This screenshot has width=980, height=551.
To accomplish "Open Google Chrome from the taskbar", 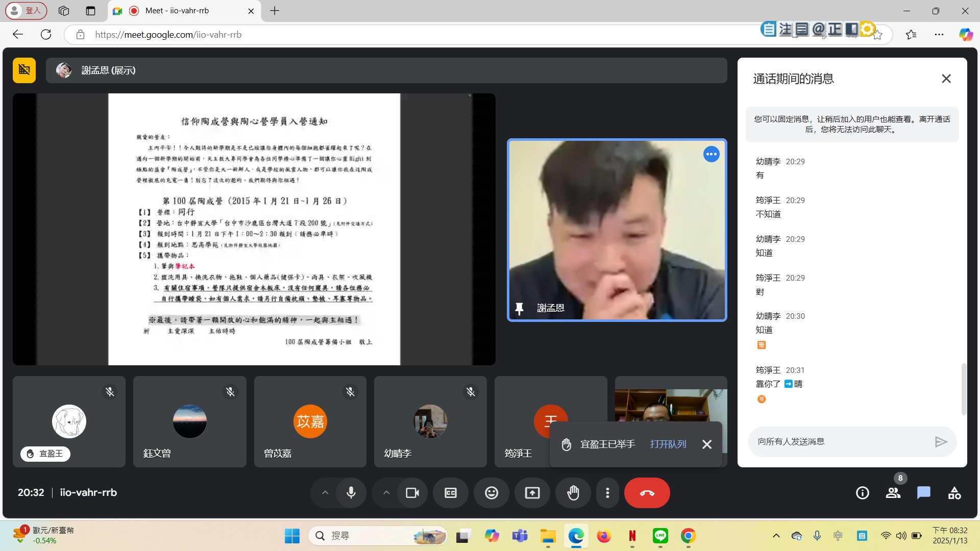I will 688,536.
